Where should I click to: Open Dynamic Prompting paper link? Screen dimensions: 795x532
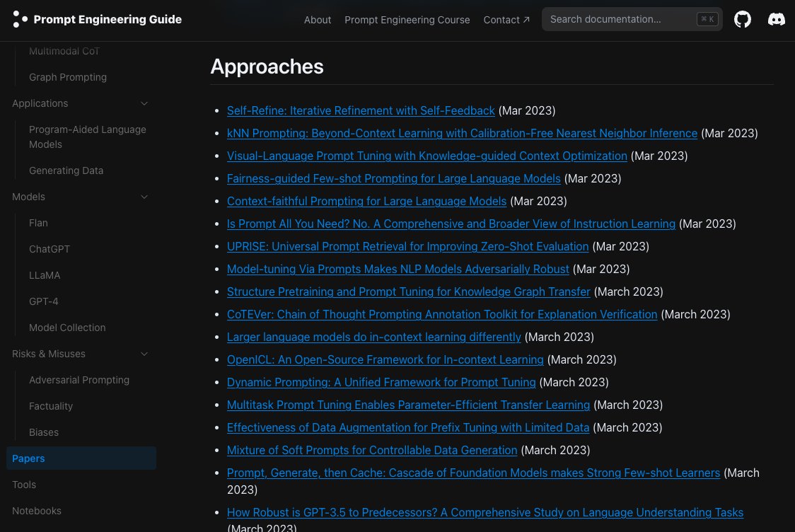(381, 383)
